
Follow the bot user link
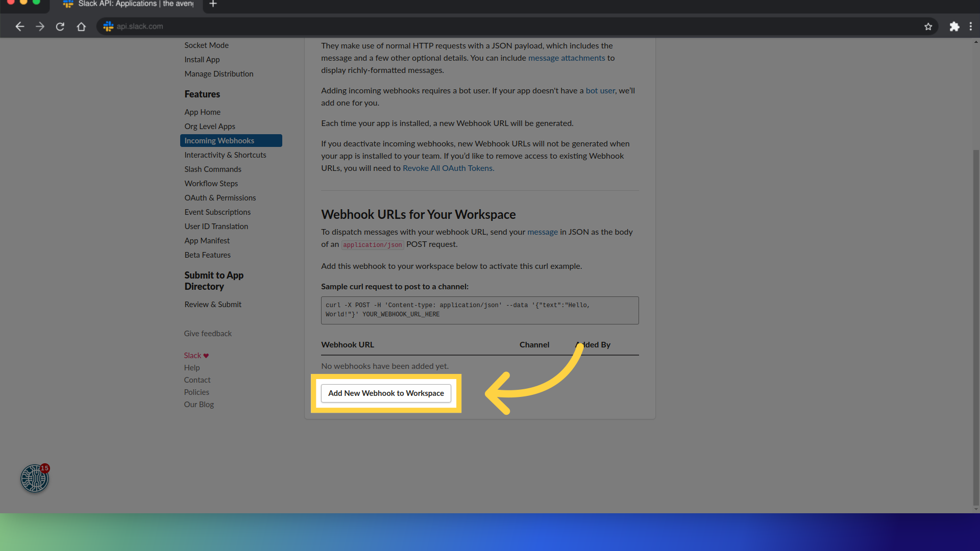(x=600, y=91)
